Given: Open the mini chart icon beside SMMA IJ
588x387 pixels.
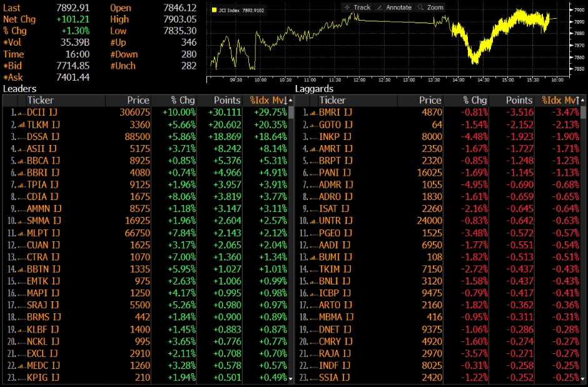Looking at the screenshot, I should click(x=22, y=221).
